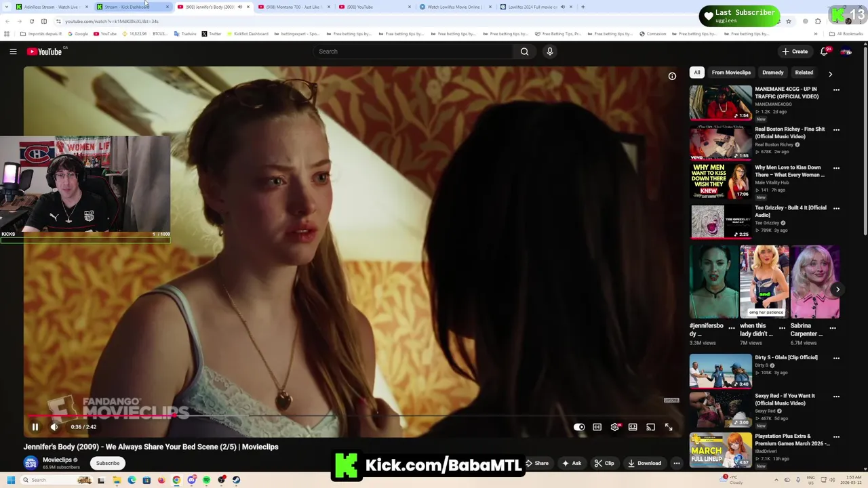Select the Dramedy filter chip

click(773, 73)
